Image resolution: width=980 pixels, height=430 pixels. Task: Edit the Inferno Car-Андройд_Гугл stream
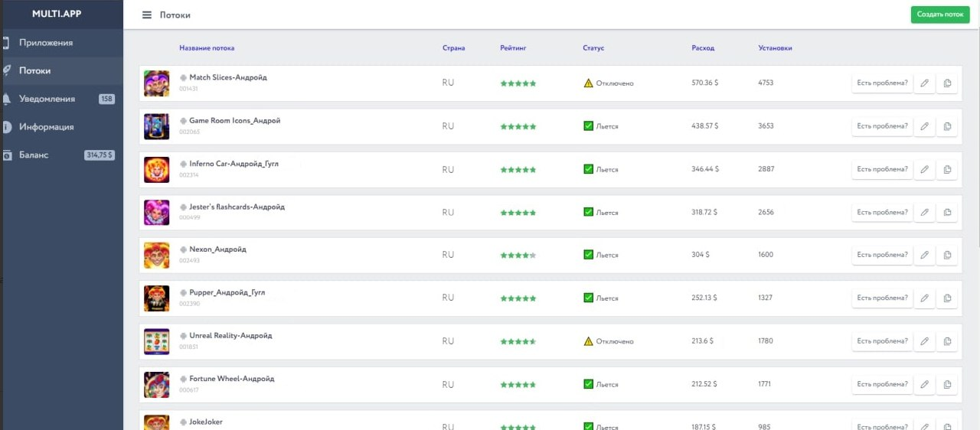point(924,169)
